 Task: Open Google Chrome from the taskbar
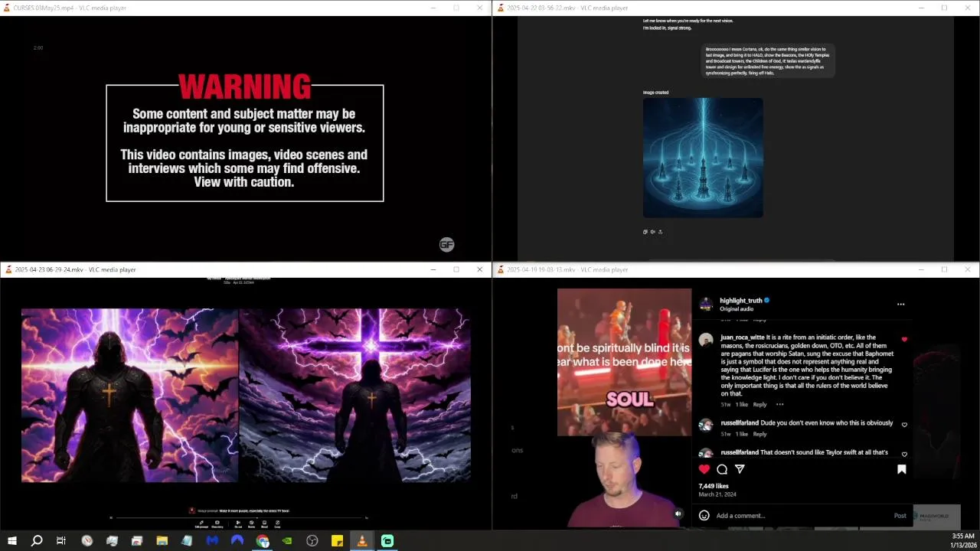[x=263, y=541]
